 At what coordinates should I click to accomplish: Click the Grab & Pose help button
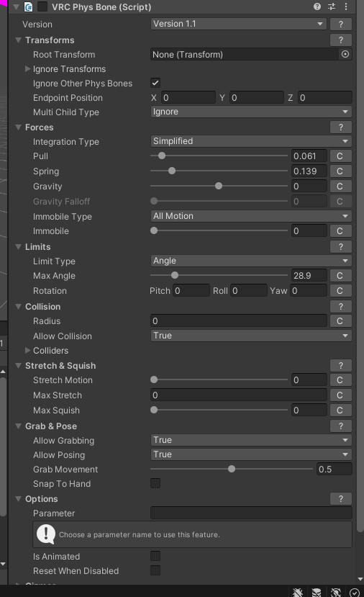tap(340, 426)
